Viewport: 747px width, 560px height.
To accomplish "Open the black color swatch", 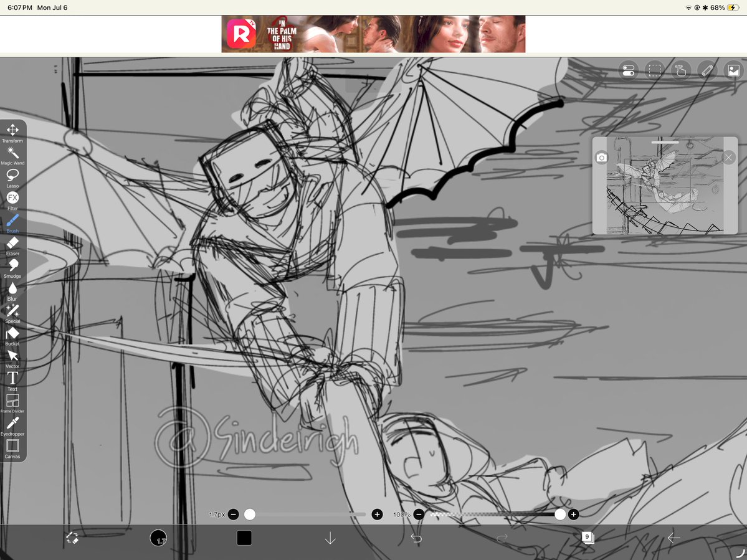I will tap(244, 538).
